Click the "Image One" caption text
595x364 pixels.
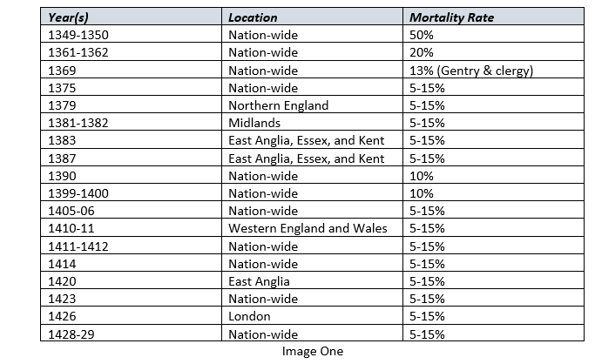click(312, 352)
